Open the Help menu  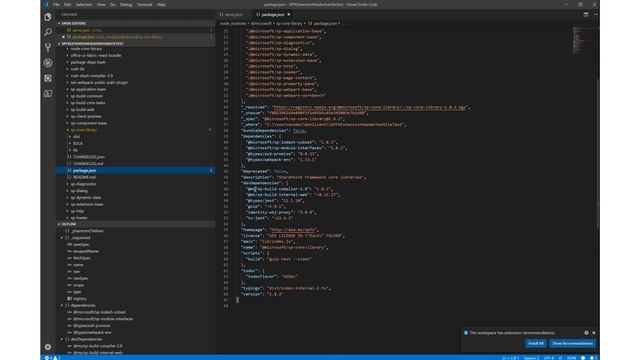click(x=161, y=4)
